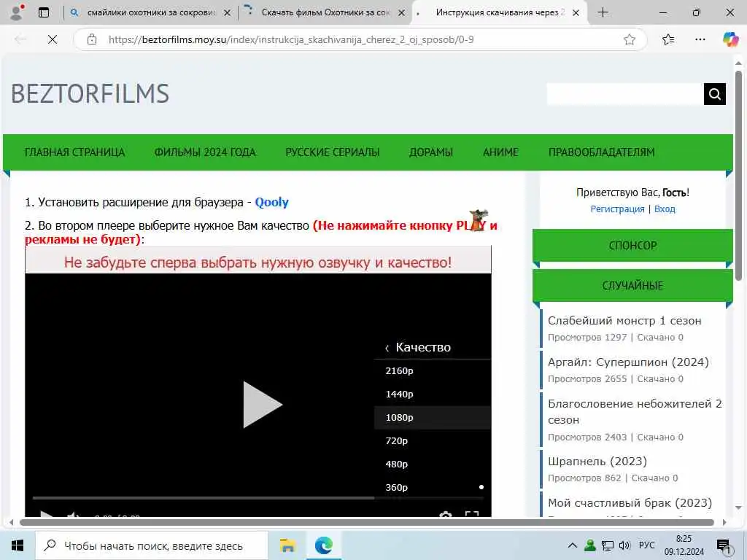Click the Вход link

(x=665, y=209)
